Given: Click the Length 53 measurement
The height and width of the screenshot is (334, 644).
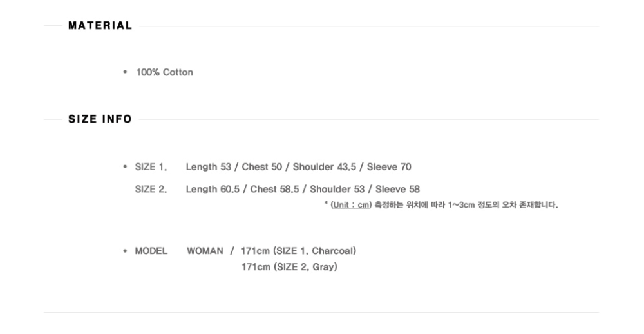Looking at the screenshot, I should 208,167.
